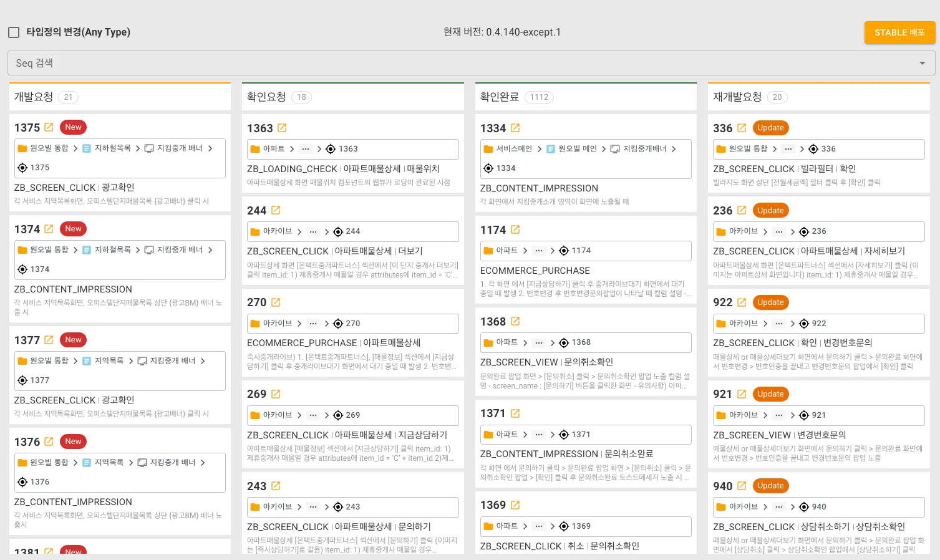Open card 940 external link icon

point(742,486)
